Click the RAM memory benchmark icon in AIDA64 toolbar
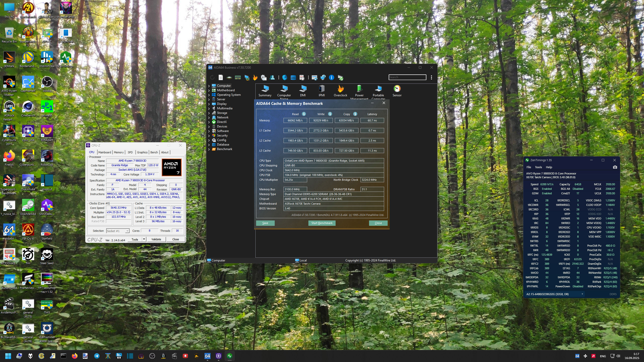 tap(238, 77)
